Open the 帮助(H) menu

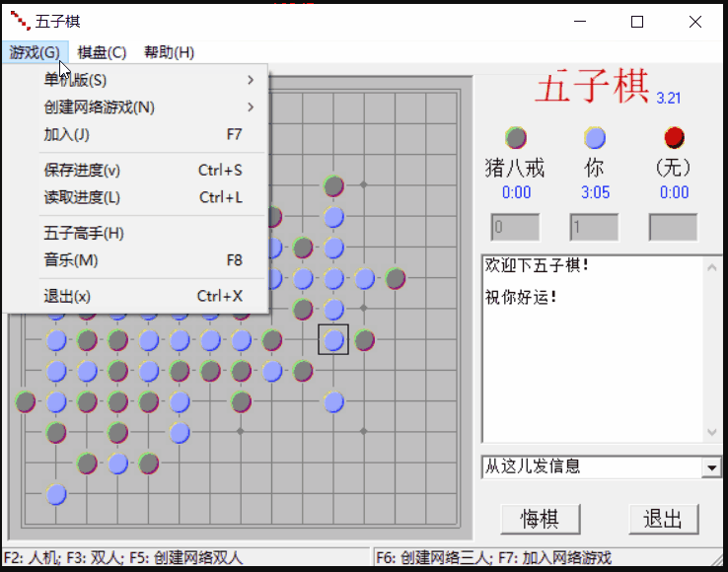pyautogui.click(x=169, y=52)
